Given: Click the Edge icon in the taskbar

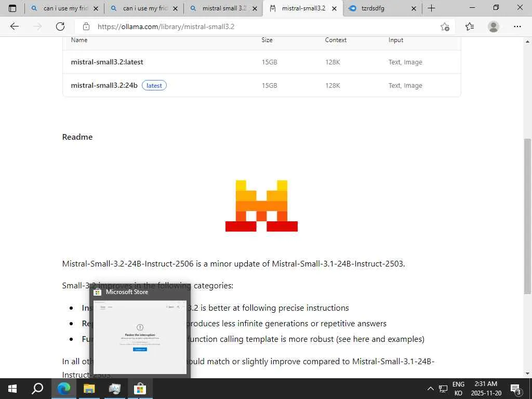Looking at the screenshot, I should tap(63, 389).
